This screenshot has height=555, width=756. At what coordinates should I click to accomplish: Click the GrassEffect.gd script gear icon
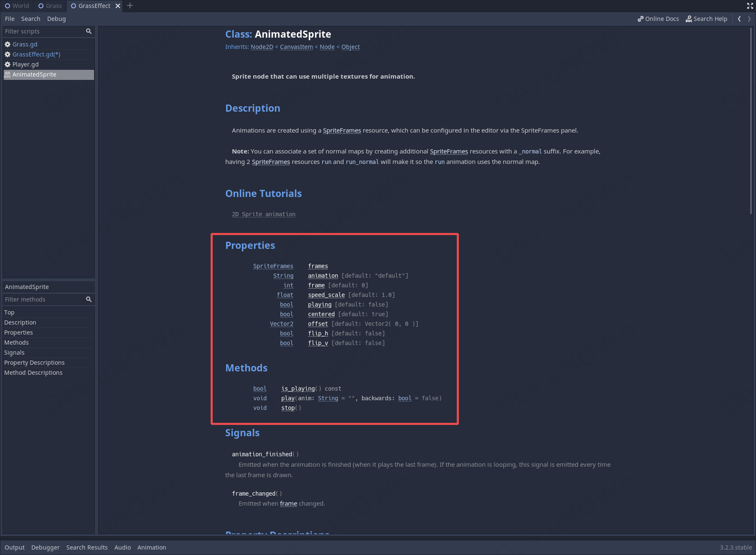click(x=8, y=54)
